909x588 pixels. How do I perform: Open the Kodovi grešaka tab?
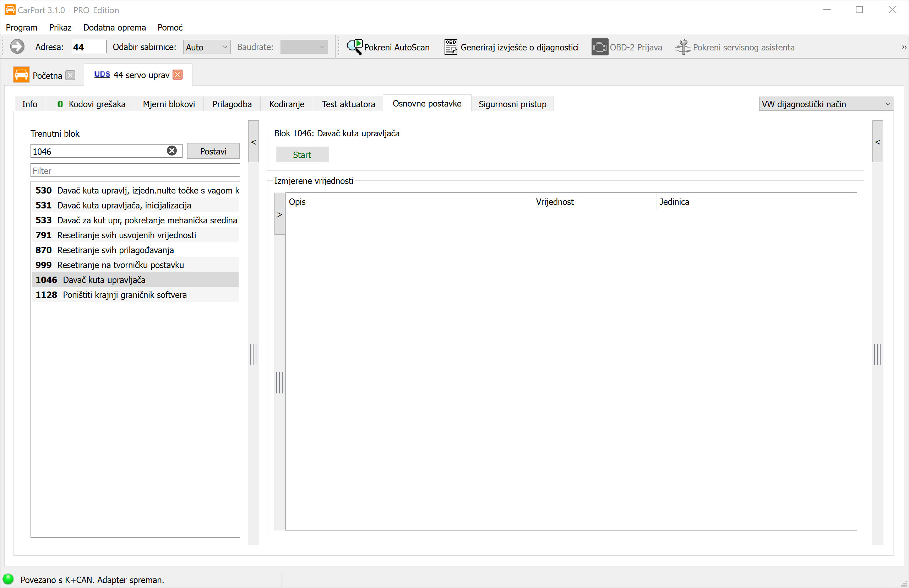[91, 104]
